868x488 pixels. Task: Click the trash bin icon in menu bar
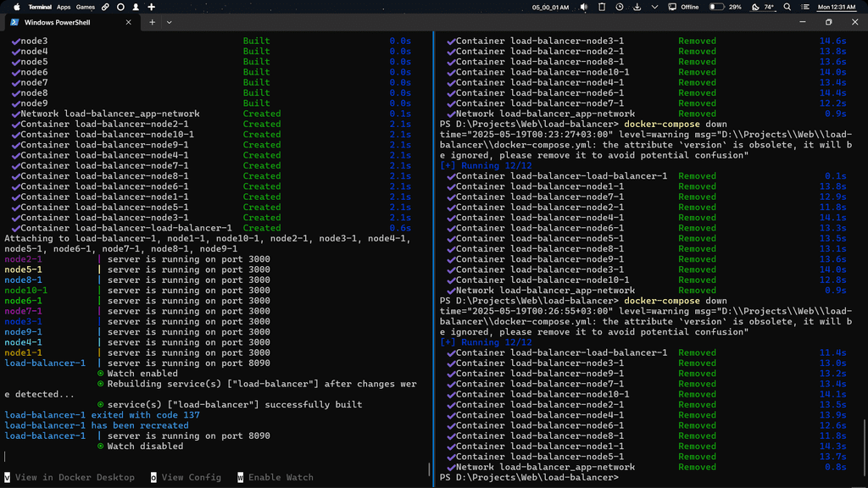(x=602, y=7)
